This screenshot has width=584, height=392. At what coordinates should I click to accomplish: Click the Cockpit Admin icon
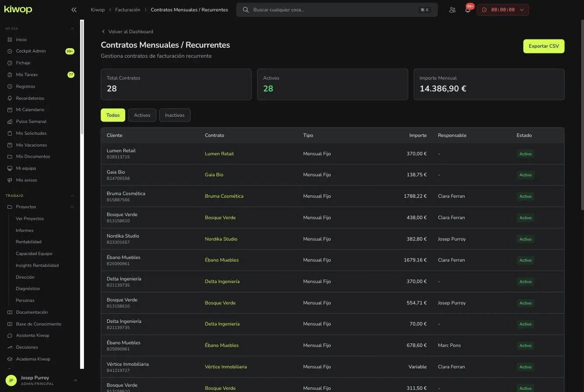10,51
